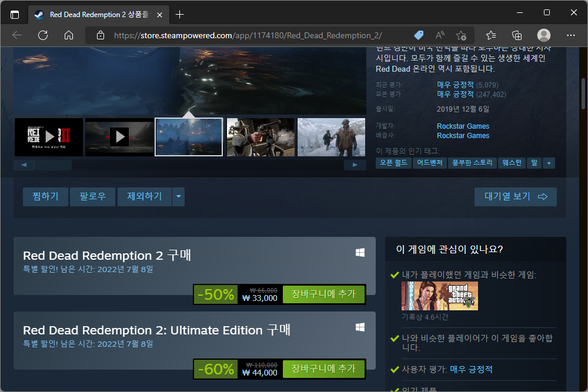Select the night lake screenshot thumbnail
The image size is (588, 392).
[x=189, y=137]
